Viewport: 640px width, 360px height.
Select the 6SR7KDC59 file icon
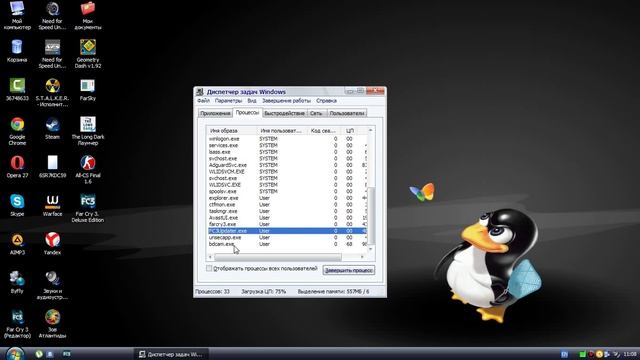(52, 167)
